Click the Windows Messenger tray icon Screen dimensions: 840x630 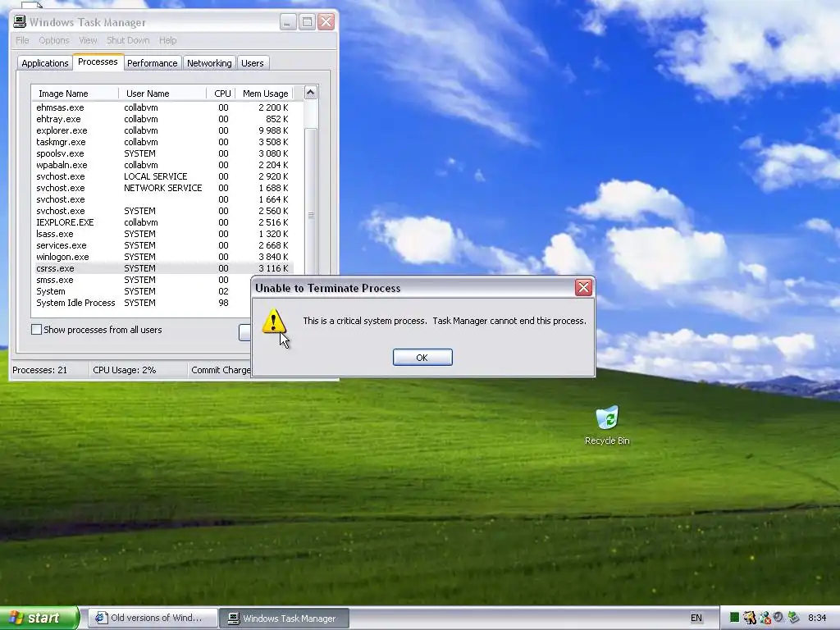coord(765,618)
